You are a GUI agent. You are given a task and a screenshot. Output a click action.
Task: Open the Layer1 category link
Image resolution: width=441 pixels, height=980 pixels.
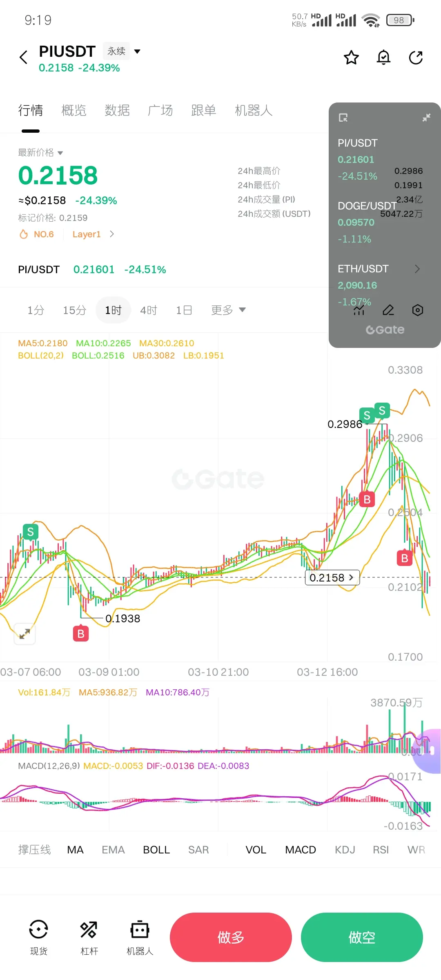(x=93, y=234)
